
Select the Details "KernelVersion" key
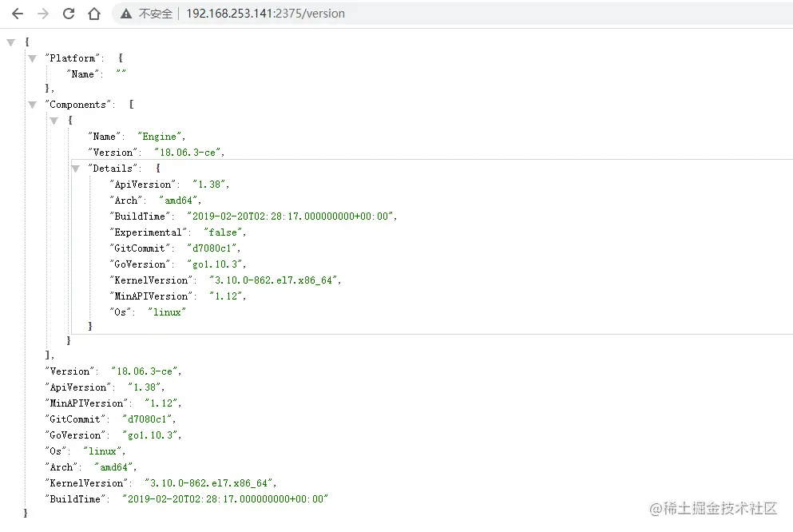point(150,280)
